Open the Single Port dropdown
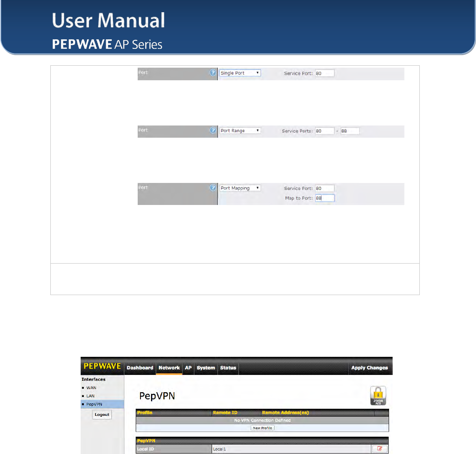Viewport: 476px width, 454px height. (240, 73)
